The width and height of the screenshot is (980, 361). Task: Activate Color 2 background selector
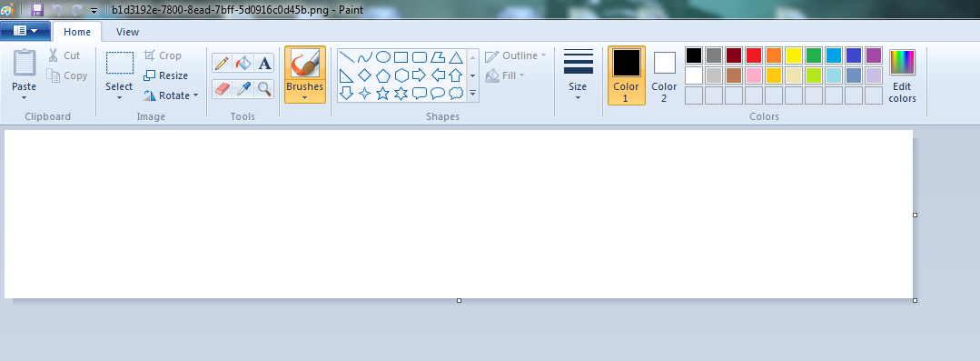[664, 75]
